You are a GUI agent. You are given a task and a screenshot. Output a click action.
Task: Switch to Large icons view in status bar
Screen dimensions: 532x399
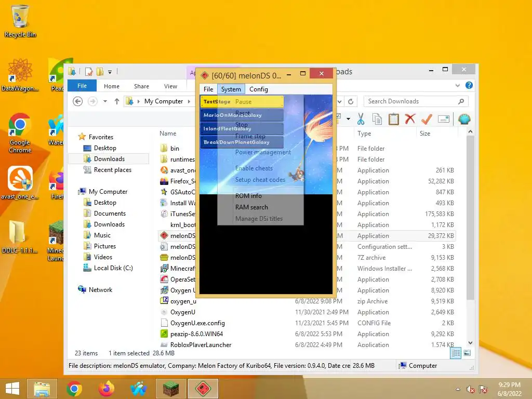click(x=467, y=353)
